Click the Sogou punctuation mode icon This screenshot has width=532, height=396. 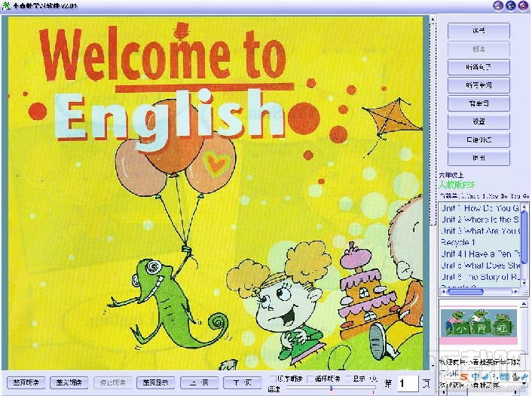point(495,376)
